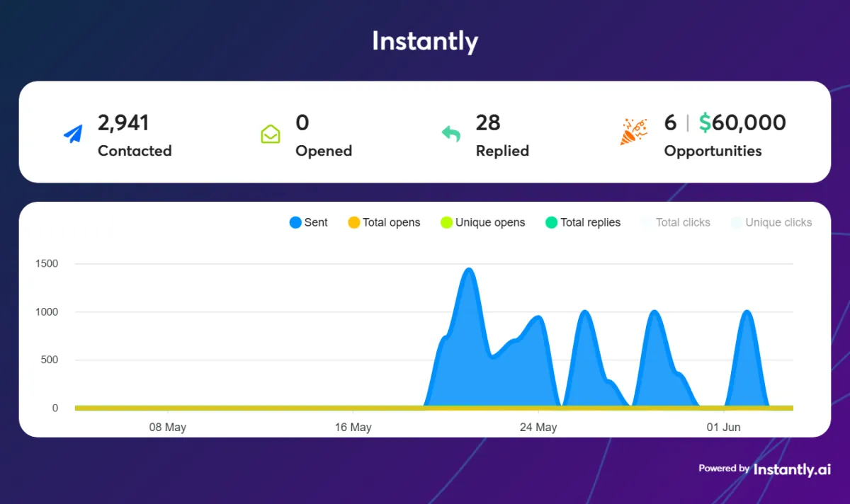Enable the Total clicks legend series

(676, 222)
